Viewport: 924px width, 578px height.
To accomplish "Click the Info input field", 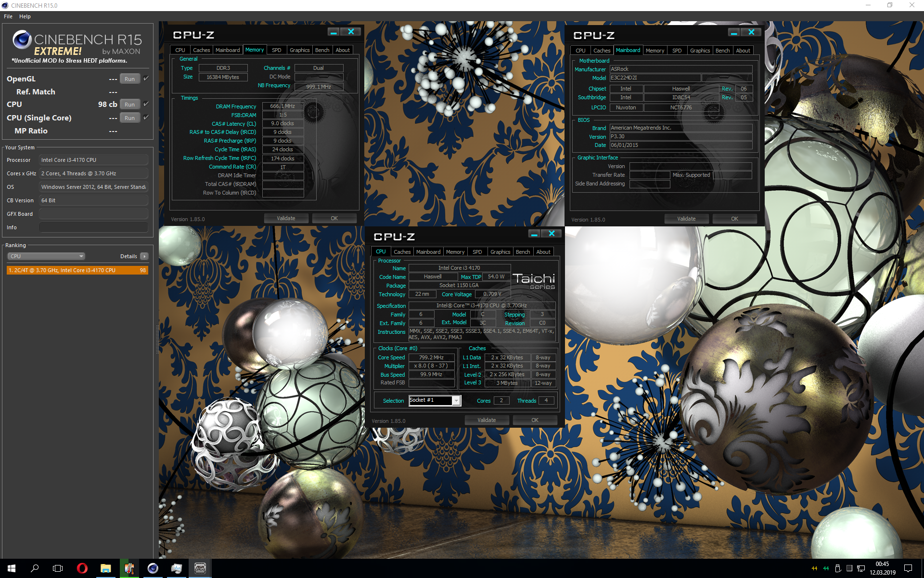I will coord(93,227).
